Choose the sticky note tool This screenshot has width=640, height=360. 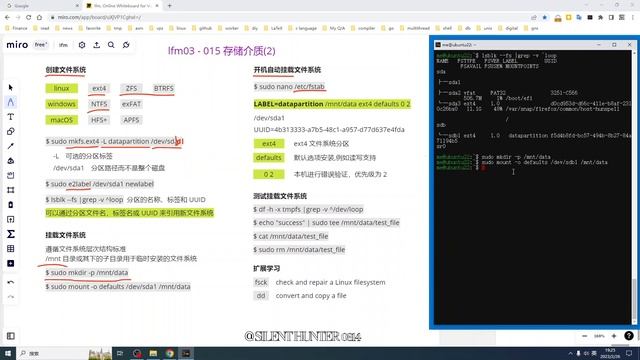11,175
